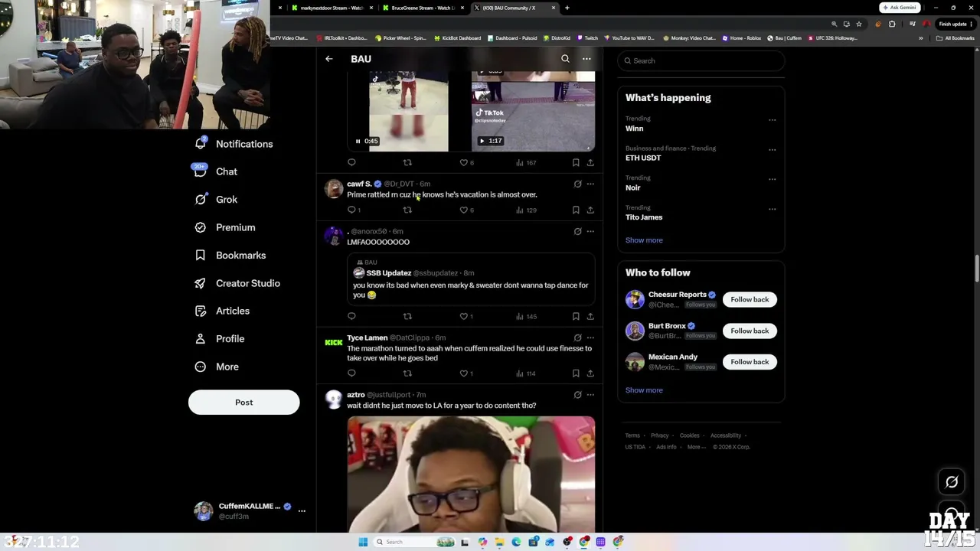Image resolution: width=980 pixels, height=551 pixels.
Task: Follow back Burt Bronx
Action: pos(750,331)
